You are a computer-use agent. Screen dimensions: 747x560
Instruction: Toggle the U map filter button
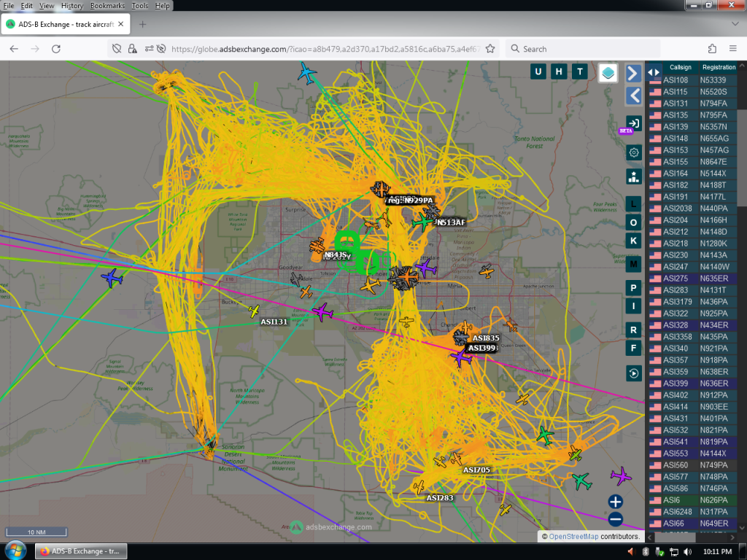[x=538, y=72]
